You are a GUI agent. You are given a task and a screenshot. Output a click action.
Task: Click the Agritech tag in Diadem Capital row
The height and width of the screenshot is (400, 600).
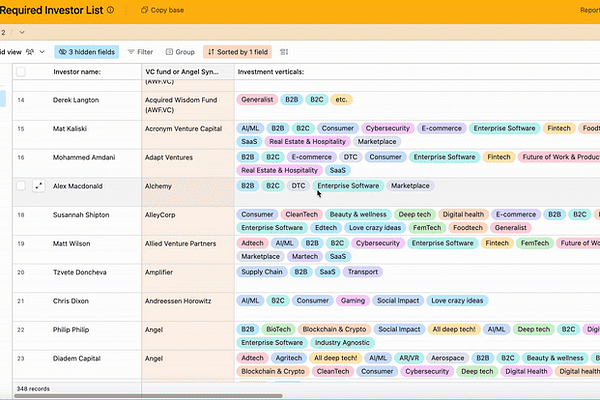[289, 358]
